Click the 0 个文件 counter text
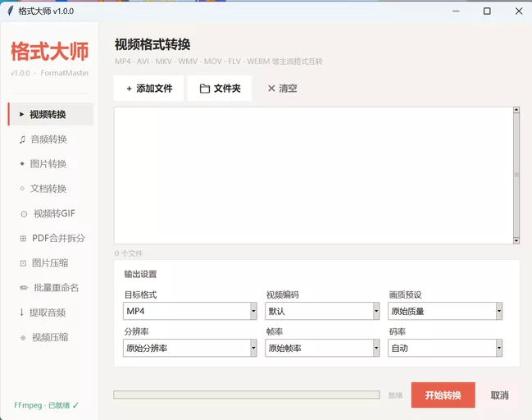Screen dimensions: 532x420 (x=129, y=253)
